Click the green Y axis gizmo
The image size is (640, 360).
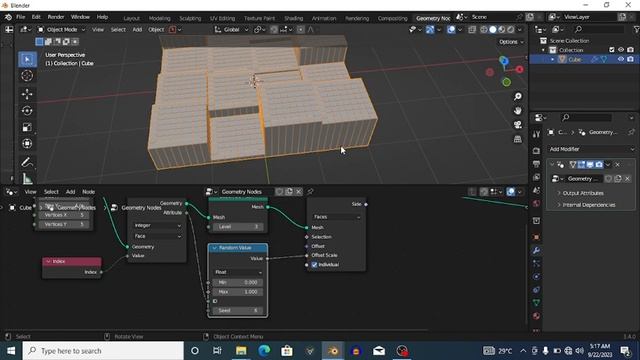507,82
